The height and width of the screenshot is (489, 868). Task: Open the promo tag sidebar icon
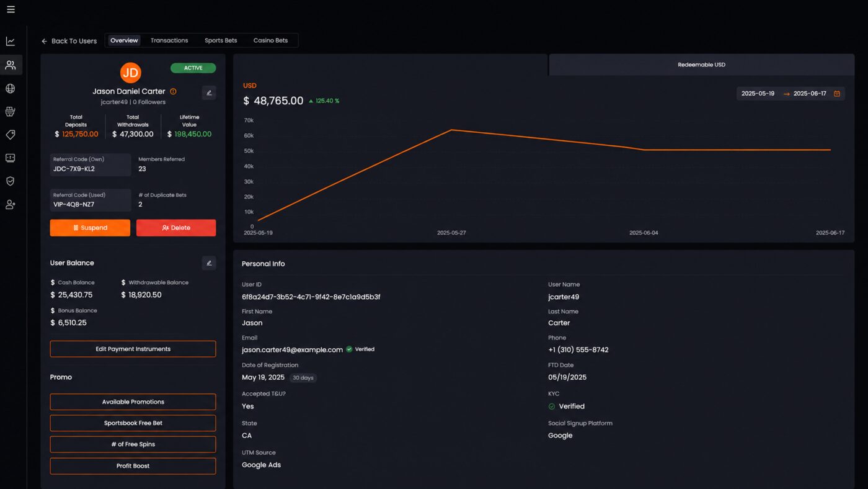click(x=11, y=135)
